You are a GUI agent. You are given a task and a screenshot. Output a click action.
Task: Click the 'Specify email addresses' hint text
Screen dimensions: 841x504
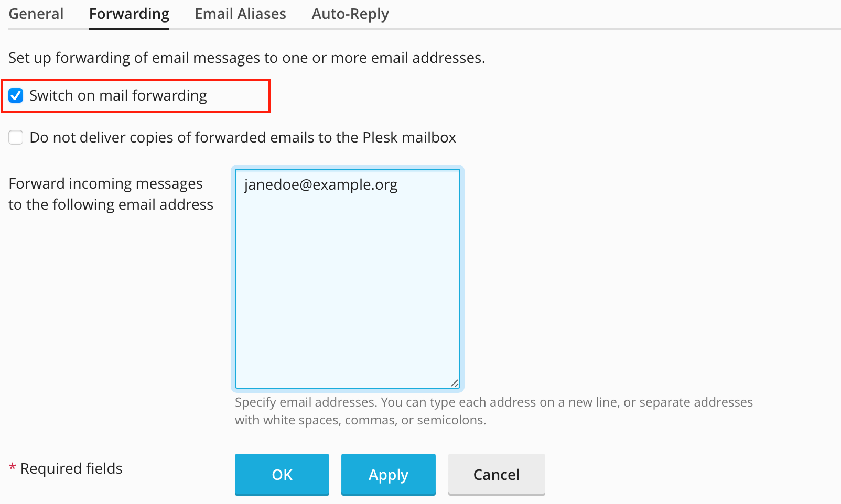point(493,402)
